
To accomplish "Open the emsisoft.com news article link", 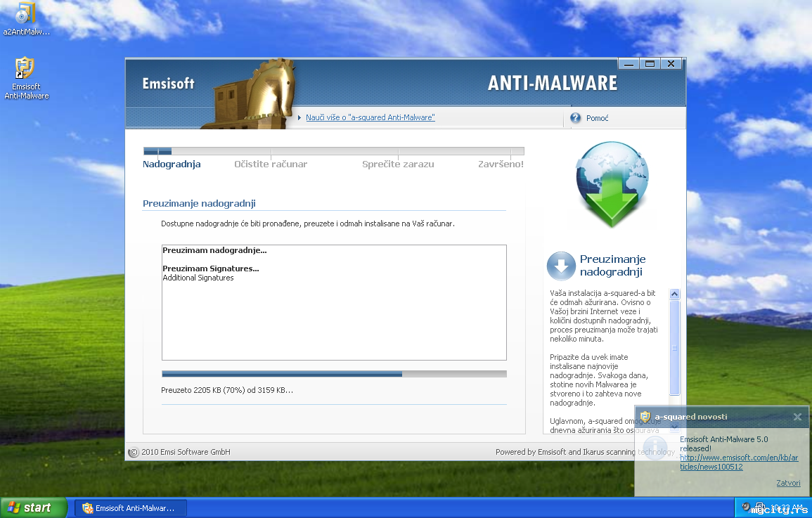I will 739,462.
